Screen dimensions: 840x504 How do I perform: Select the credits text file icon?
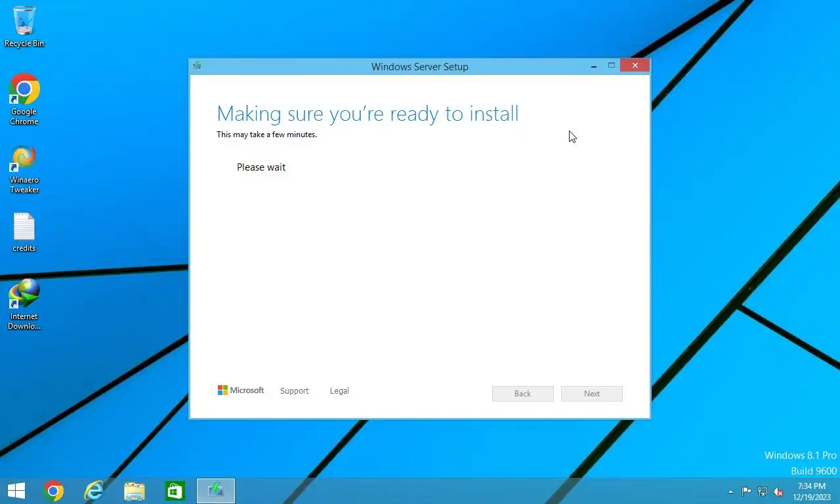(24, 232)
